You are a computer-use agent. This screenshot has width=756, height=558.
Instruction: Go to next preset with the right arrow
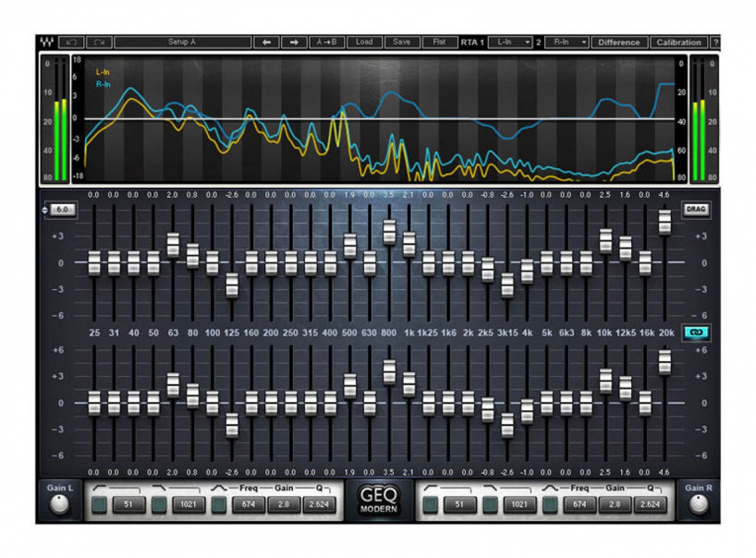tap(294, 42)
